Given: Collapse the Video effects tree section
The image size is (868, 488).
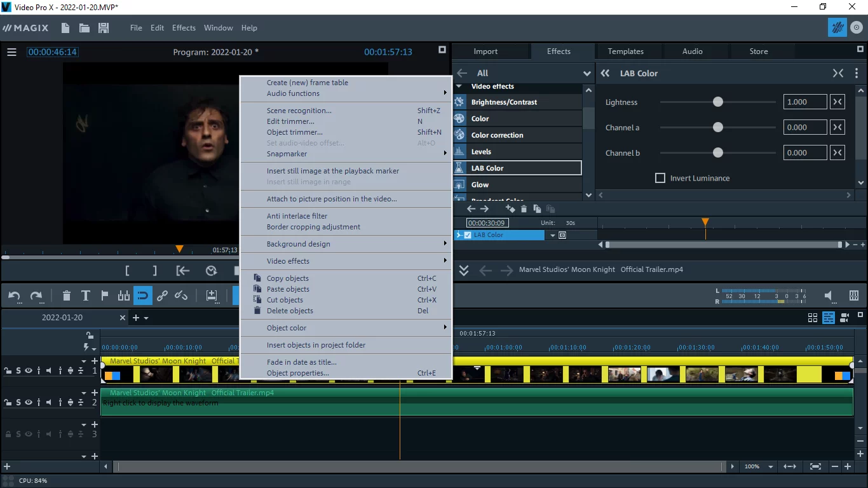Looking at the screenshot, I should tap(459, 86).
